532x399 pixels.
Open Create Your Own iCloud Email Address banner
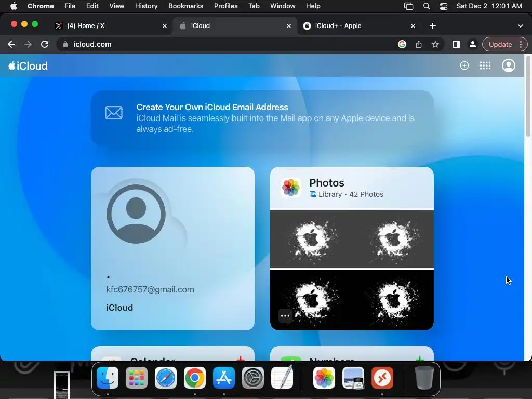[x=262, y=118]
